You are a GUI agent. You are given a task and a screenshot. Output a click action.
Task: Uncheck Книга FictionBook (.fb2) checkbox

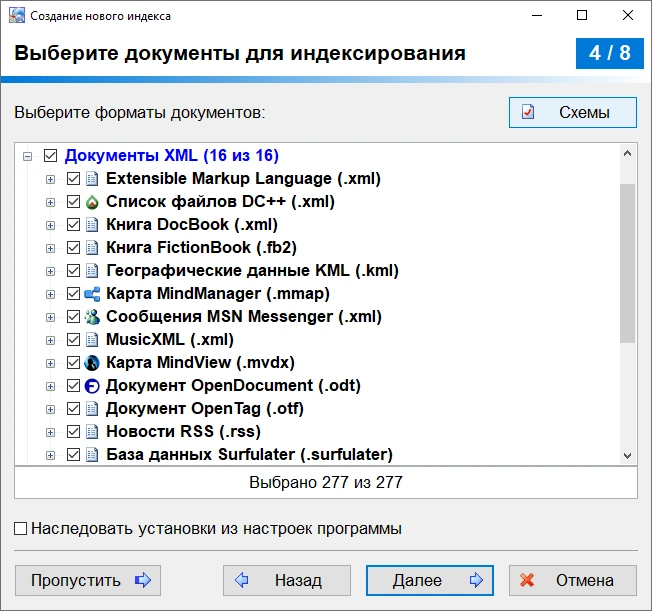[x=74, y=248]
